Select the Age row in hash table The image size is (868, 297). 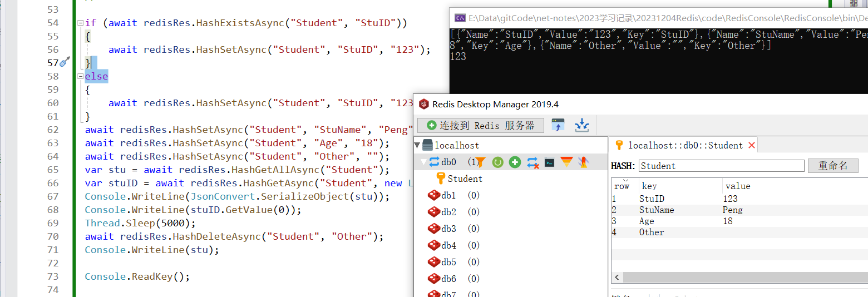pos(739,221)
